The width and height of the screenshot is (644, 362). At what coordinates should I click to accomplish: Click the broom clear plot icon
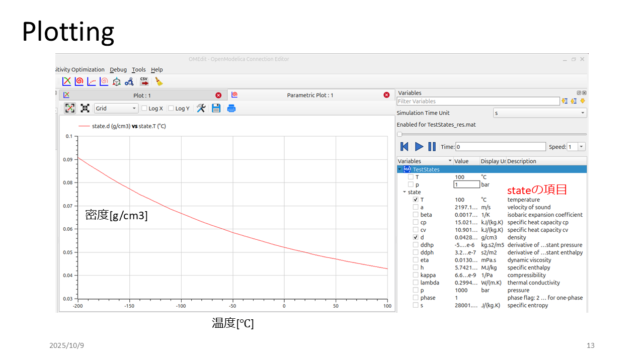click(x=158, y=81)
